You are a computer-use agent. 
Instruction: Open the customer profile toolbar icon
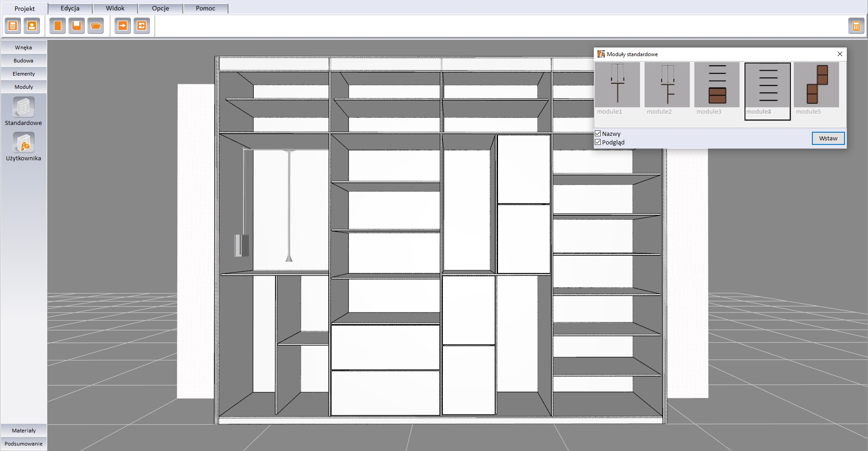[x=32, y=26]
